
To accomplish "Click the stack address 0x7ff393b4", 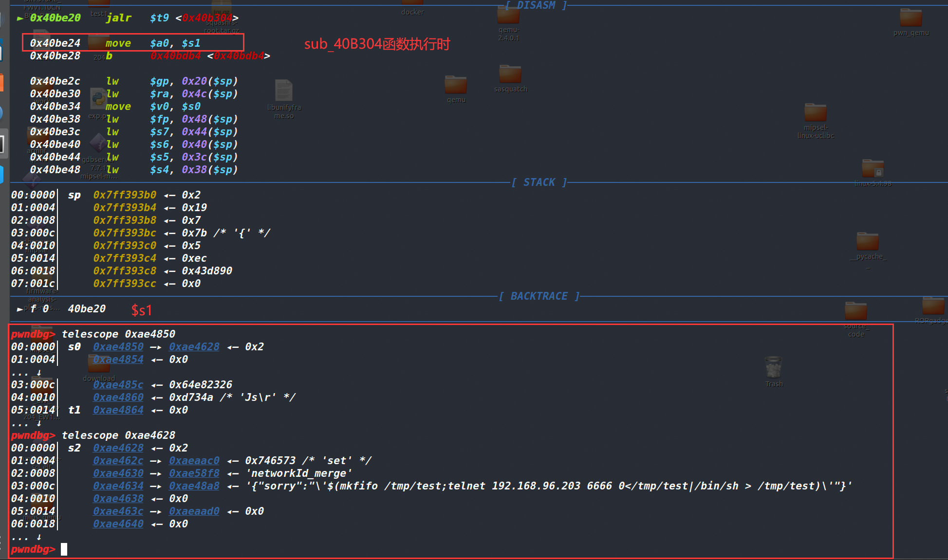I will pos(125,208).
